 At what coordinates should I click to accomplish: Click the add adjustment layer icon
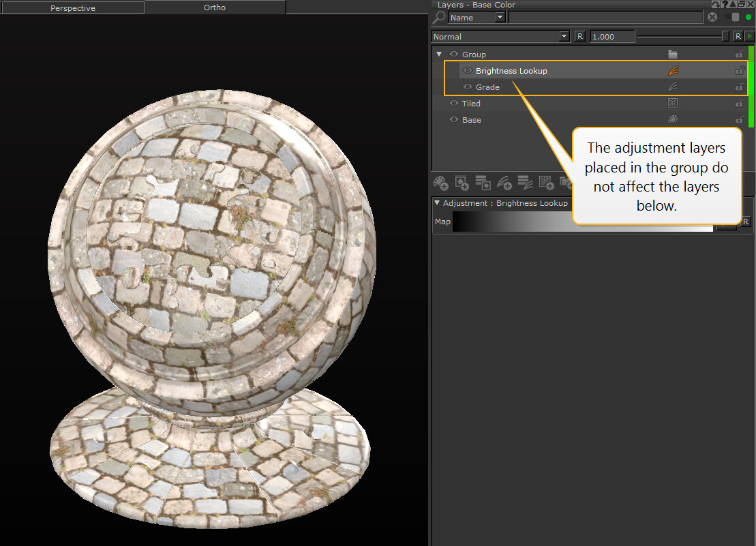[x=504, y=183]
